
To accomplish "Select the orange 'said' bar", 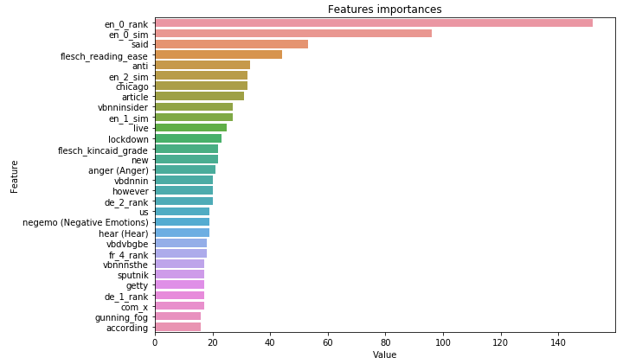I will [x=232, y=44].
